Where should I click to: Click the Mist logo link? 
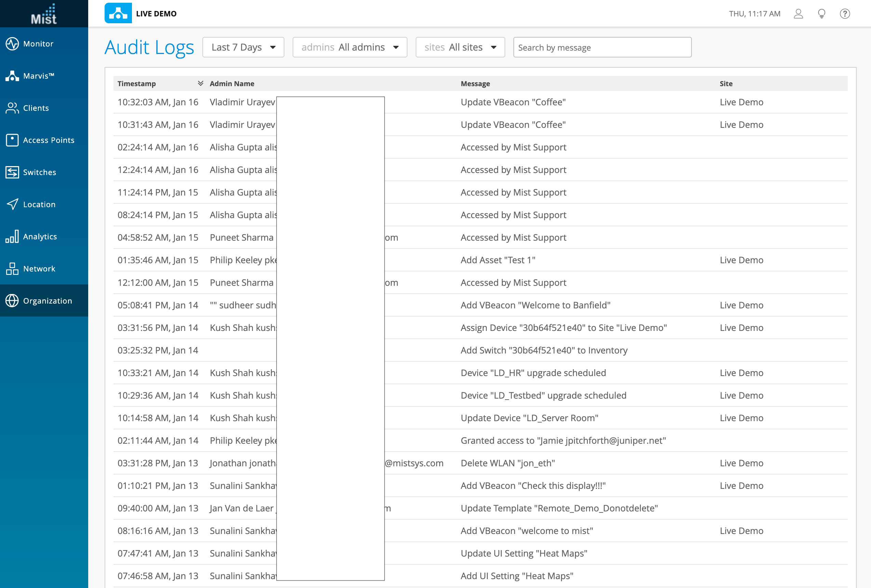tap(44, 14)
